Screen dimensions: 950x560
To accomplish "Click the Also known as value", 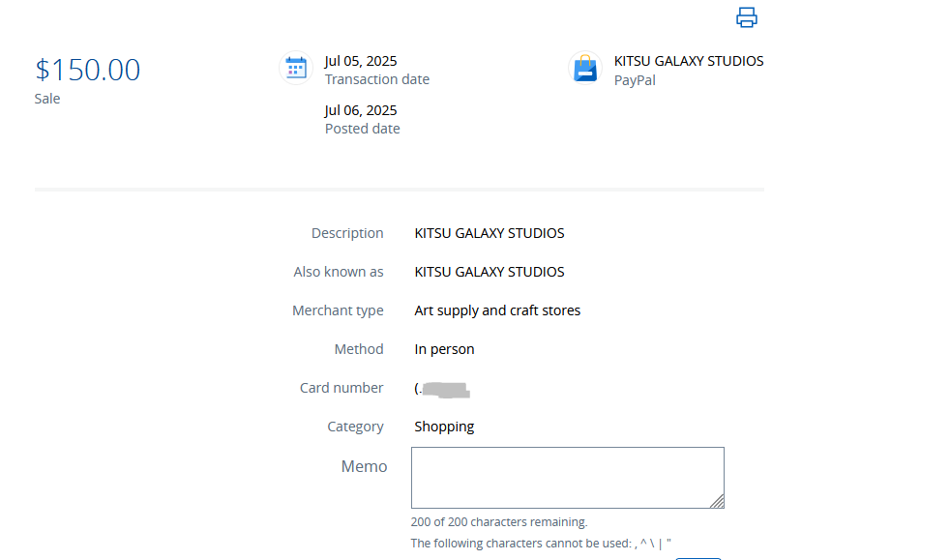I will (489, 272).
